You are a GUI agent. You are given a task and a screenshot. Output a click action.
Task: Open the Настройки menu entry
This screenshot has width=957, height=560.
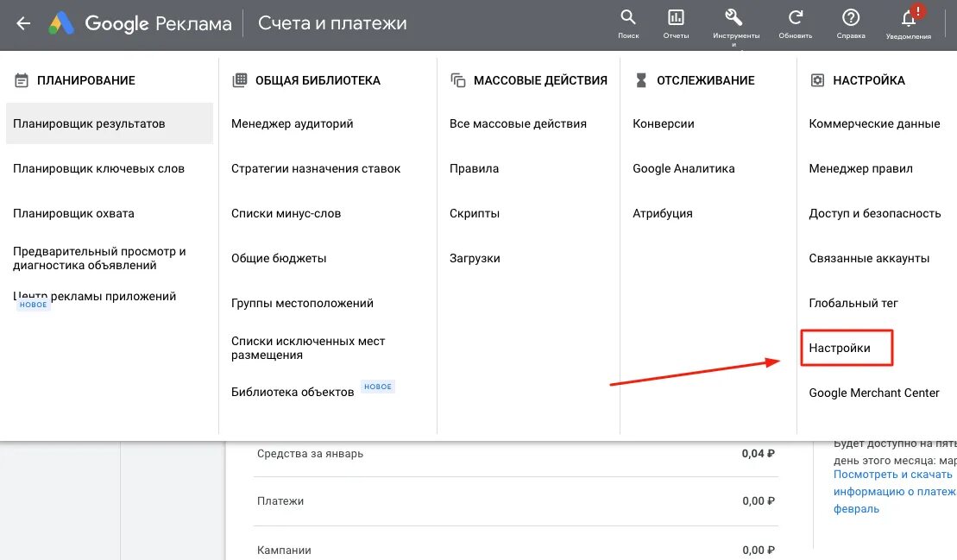tap(839, 349)
